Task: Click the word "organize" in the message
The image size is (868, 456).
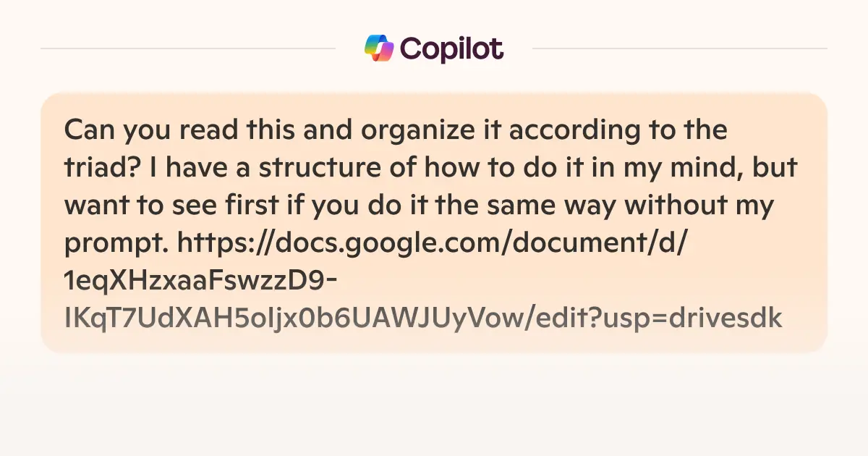Action: click(x=346, y=131)
